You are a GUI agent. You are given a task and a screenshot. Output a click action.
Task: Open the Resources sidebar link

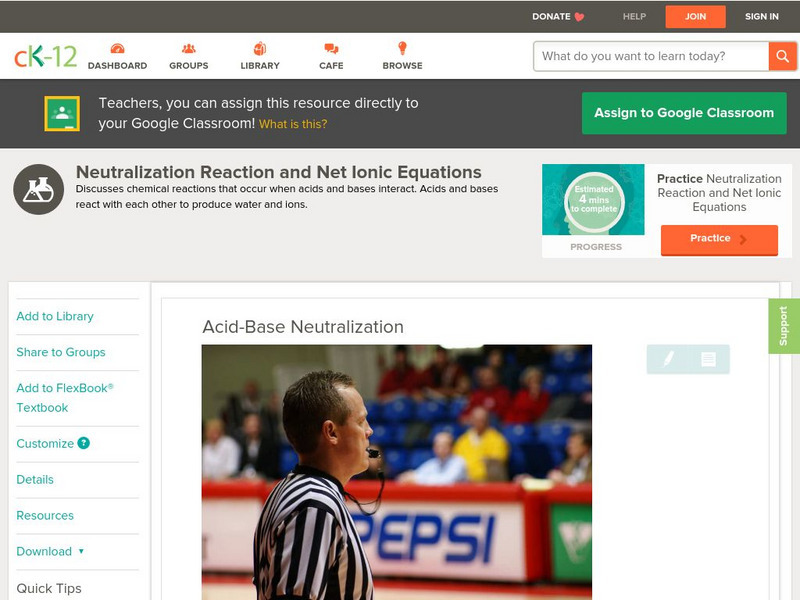(x=45, y=515)
